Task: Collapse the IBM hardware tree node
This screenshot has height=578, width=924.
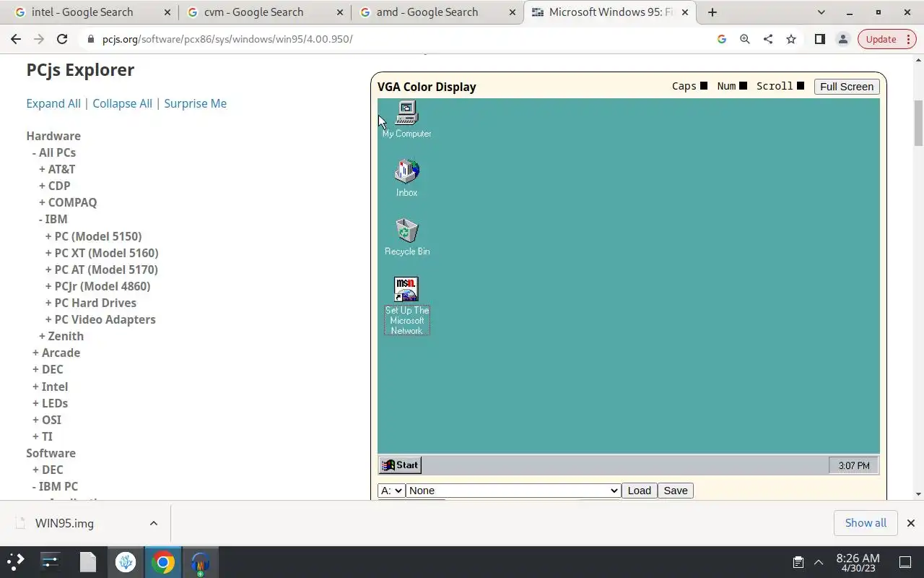Action: [x=53, y=219]
